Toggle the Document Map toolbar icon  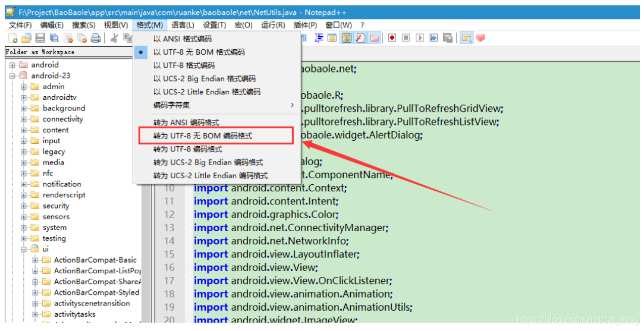pos(347,38)
